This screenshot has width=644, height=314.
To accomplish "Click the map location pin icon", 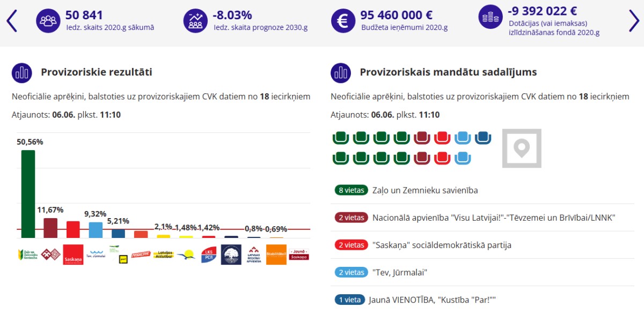I will (x=522, y=148).
